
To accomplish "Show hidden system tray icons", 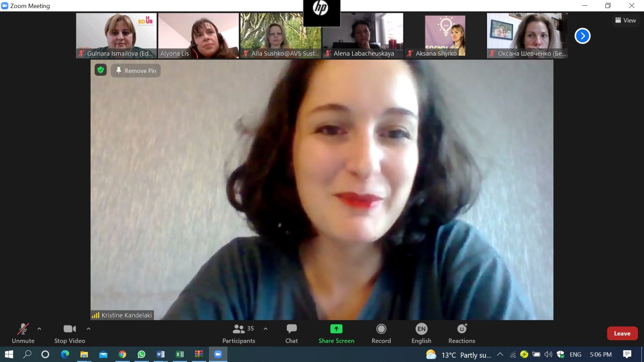I will point(500,354).
